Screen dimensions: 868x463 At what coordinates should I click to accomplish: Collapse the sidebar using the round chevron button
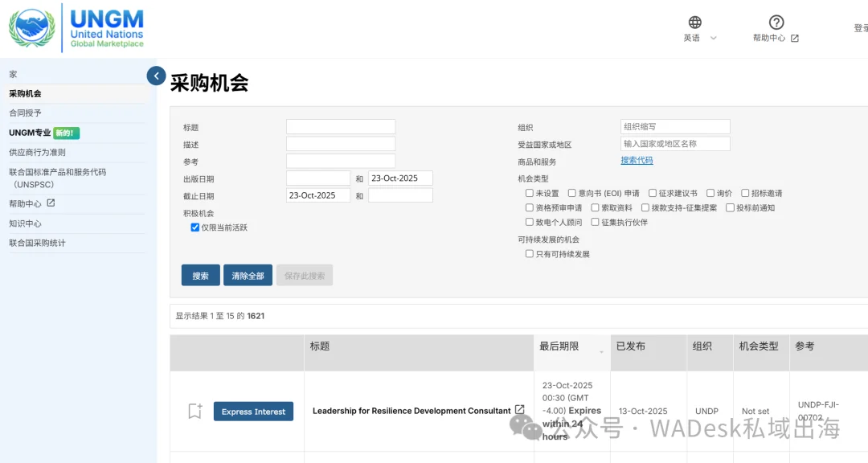pos(156,76)
